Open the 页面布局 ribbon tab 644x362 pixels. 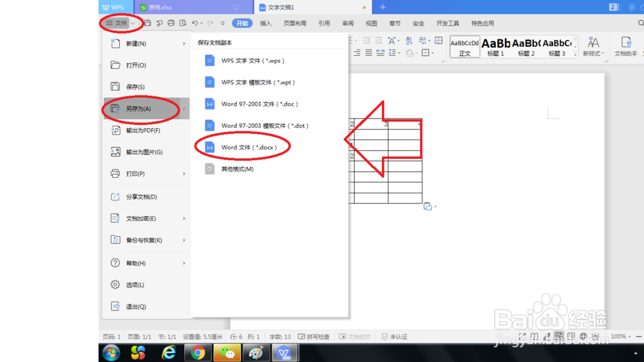pyautogui.click(x=295, y=23)
